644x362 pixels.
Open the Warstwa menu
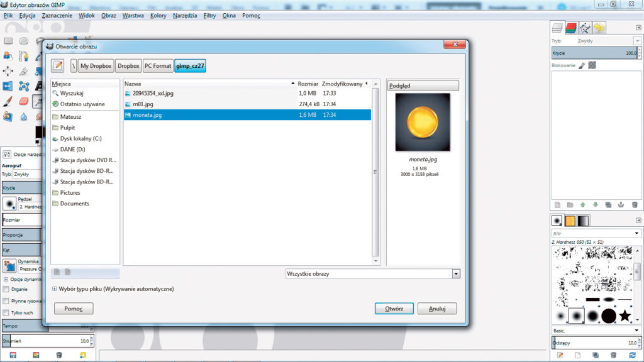[133, 15]
